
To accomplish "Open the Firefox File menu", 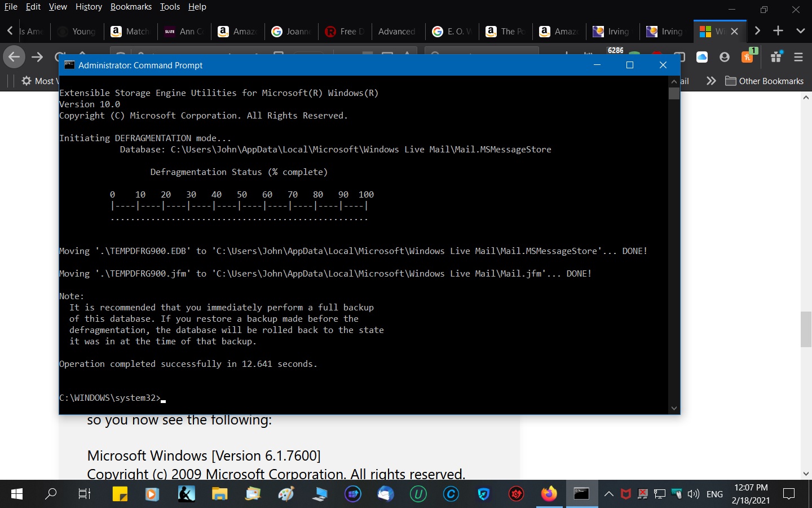I will [x=11, y=7].
